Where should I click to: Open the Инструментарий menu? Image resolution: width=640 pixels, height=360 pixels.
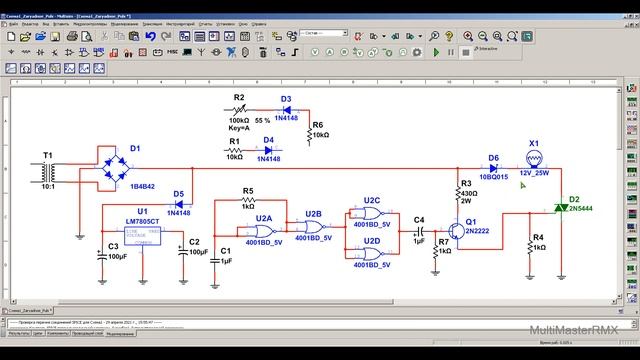[180, 24]
